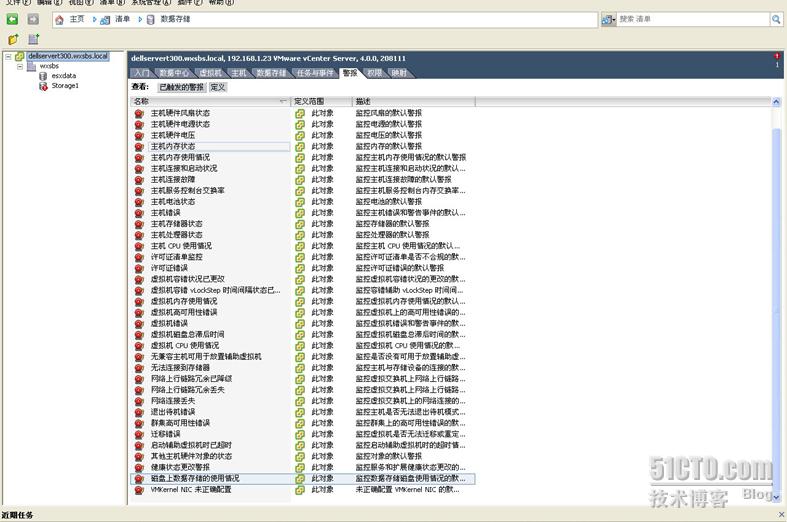Open the breadcrumb arrow before 数据存储

point(140,19)
